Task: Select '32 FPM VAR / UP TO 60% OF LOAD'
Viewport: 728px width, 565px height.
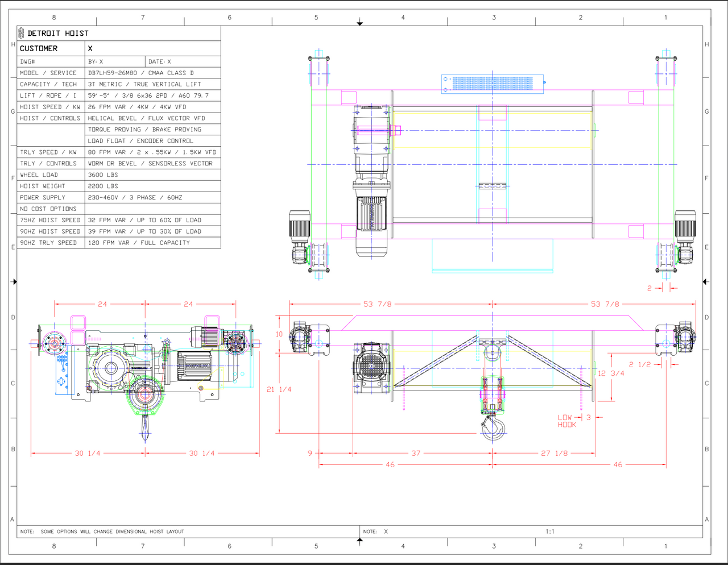Action: click(144, 221)
